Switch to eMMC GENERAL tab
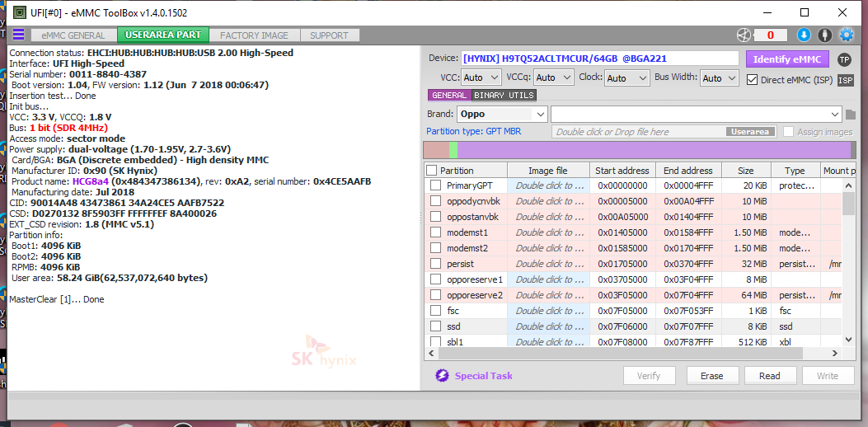 [x=73, y=35]
